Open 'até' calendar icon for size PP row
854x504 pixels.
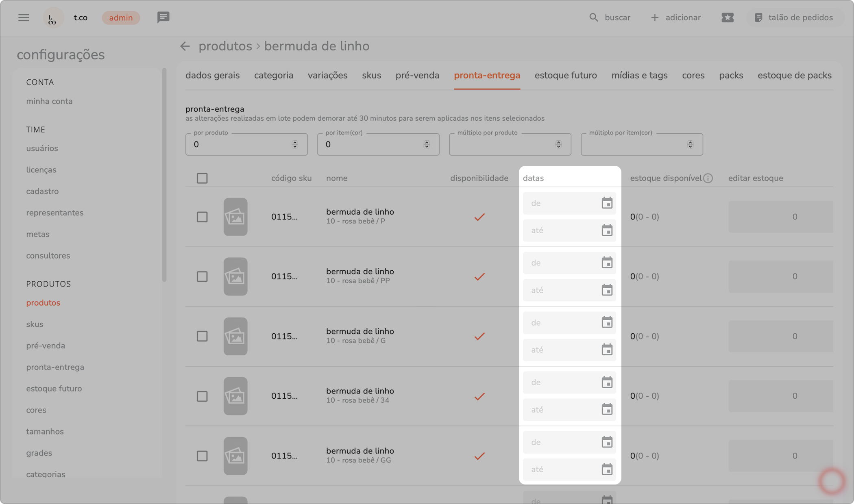(607, 290)
